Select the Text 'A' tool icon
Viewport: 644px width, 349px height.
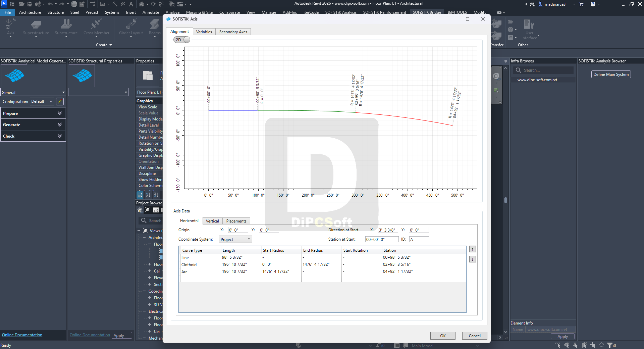131,4
